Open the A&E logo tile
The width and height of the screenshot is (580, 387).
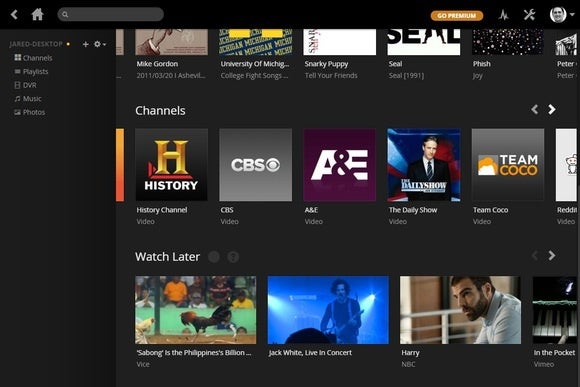tap(340, 165)
